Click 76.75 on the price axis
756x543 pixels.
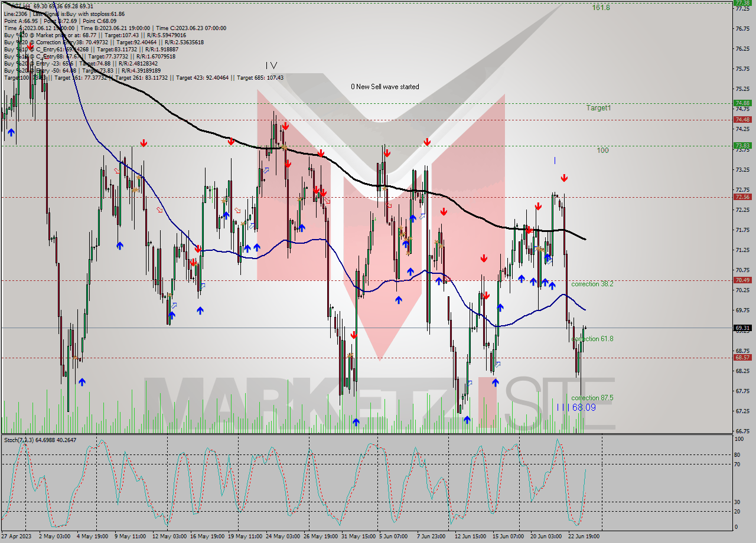tap(742, 28)
